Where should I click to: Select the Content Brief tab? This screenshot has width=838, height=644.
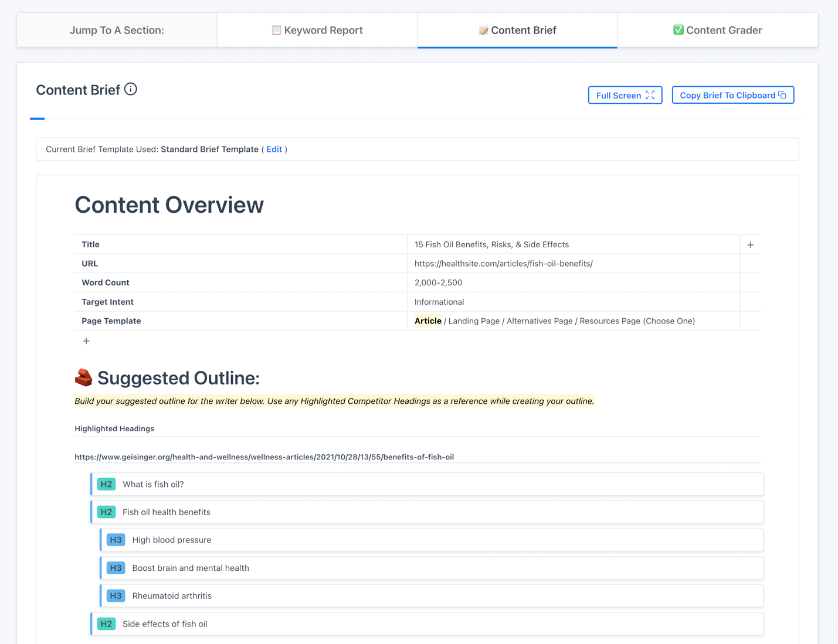[517, 30]
